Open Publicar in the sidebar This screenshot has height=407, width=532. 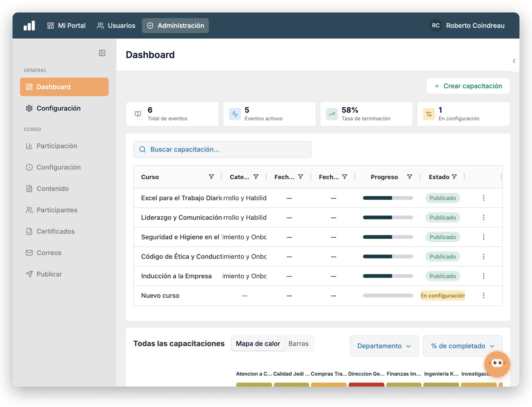coord(64,274)
